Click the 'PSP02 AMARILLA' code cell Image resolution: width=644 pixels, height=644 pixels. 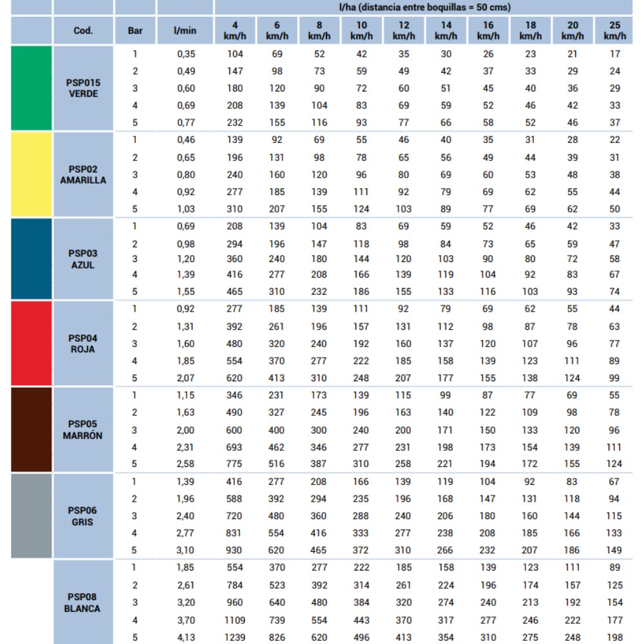click(83, 174)
